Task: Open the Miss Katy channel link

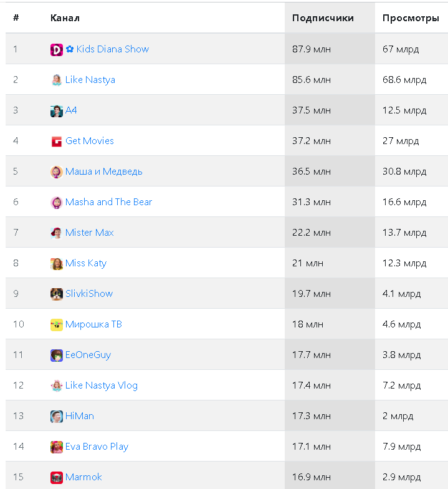Action: point(85,263)
